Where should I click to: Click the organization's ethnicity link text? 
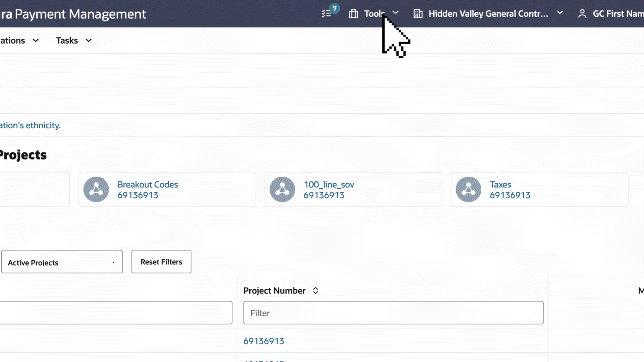tap(30, 125)
